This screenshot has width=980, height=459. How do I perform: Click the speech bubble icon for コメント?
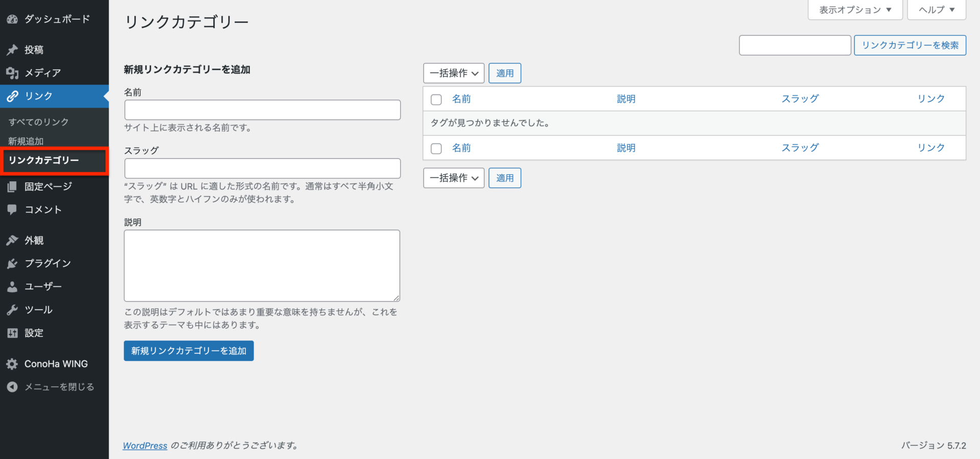[12, 210]
